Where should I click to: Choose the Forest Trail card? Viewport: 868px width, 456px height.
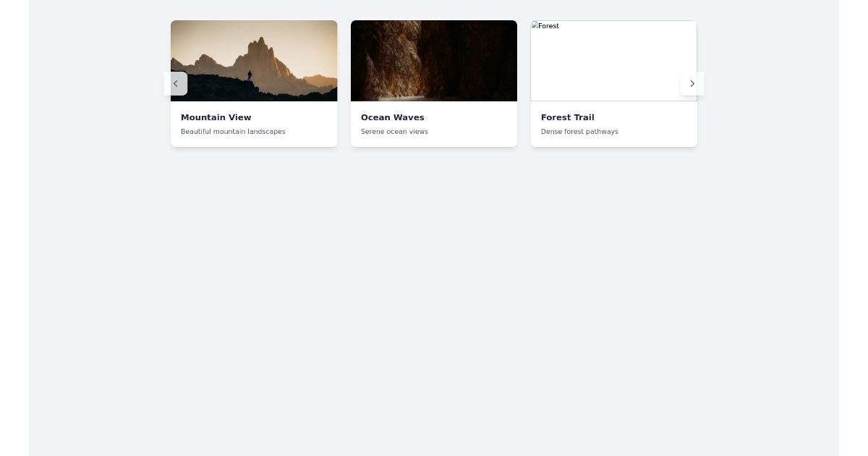pos(613,83)
